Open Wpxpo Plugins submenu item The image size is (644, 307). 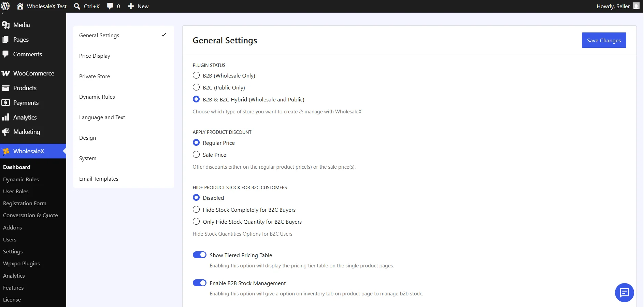click(33, 264)
